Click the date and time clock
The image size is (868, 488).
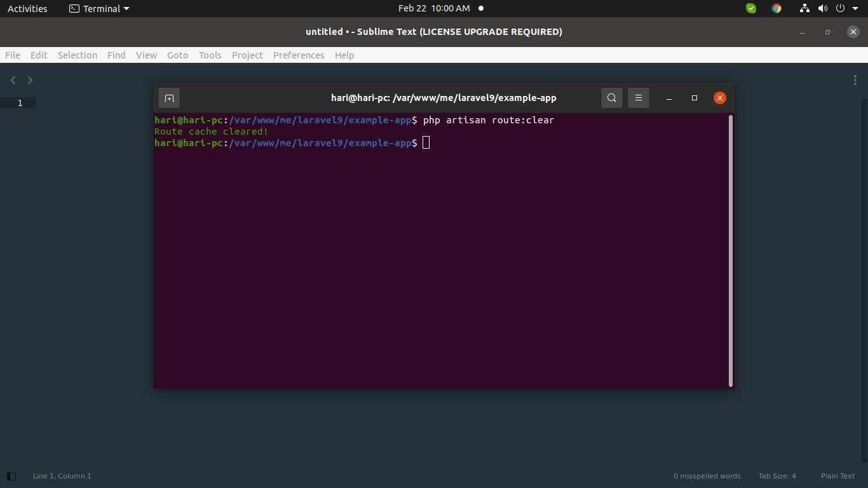[434, 8]
